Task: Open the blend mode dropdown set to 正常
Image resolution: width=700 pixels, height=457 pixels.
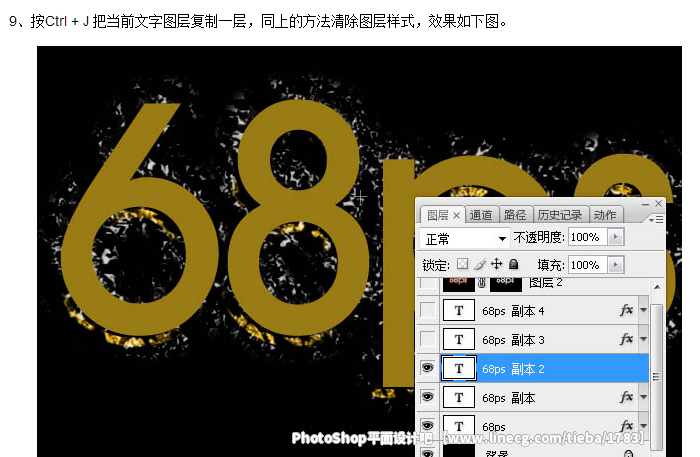Action: click(465, 239)
